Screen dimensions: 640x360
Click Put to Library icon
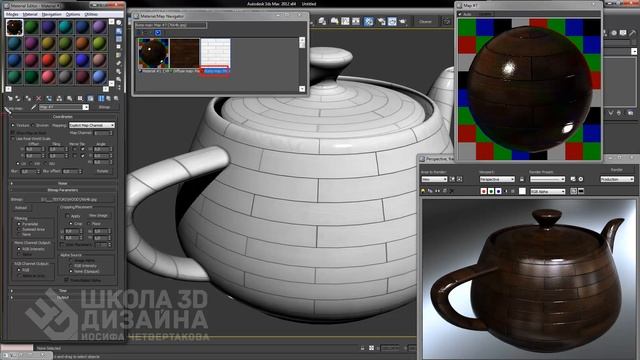point(69,98)
